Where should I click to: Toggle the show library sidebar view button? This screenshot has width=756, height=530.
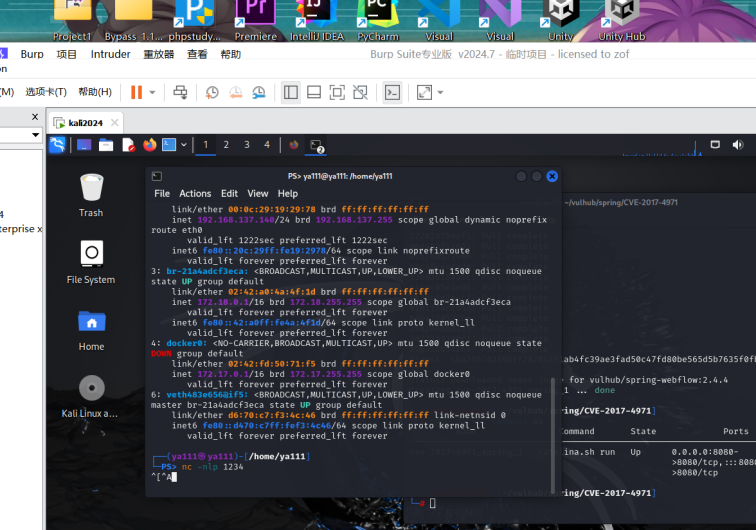point(291,92)
